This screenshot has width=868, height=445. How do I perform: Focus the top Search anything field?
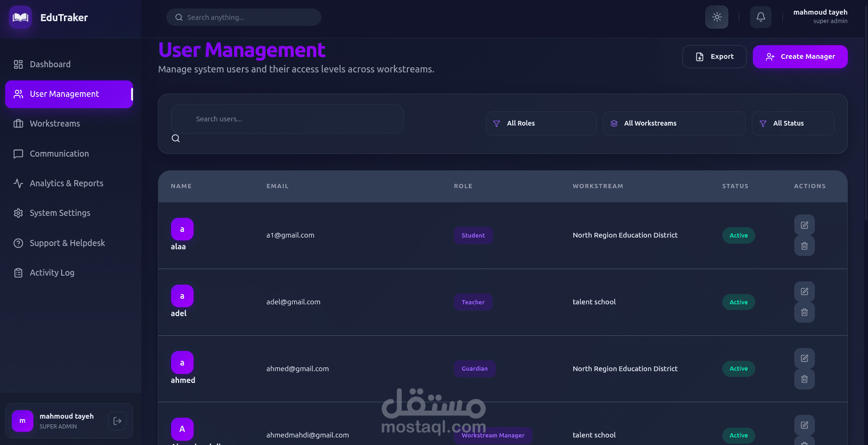coord(244,17)
